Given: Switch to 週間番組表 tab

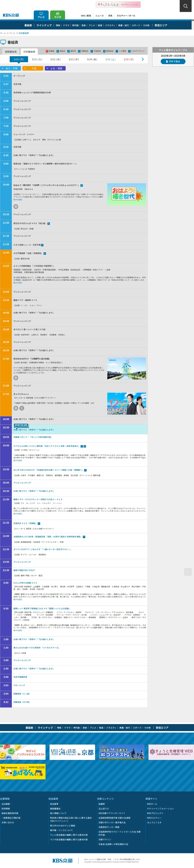Looking at the screenshot, I should (11, 52).
